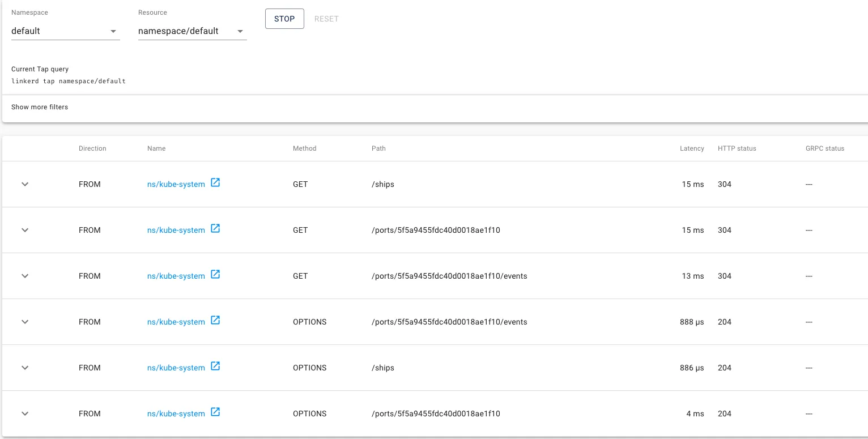Open ns/kube-system link in OPTIONS 888 µs row

(176, 322)
